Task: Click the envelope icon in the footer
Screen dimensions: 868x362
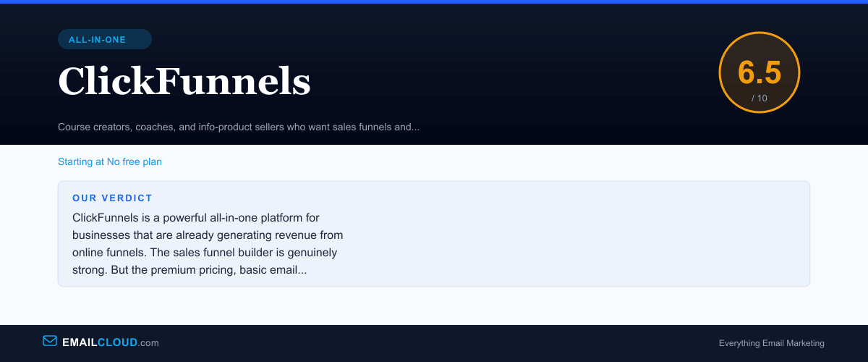Action: 50,341
